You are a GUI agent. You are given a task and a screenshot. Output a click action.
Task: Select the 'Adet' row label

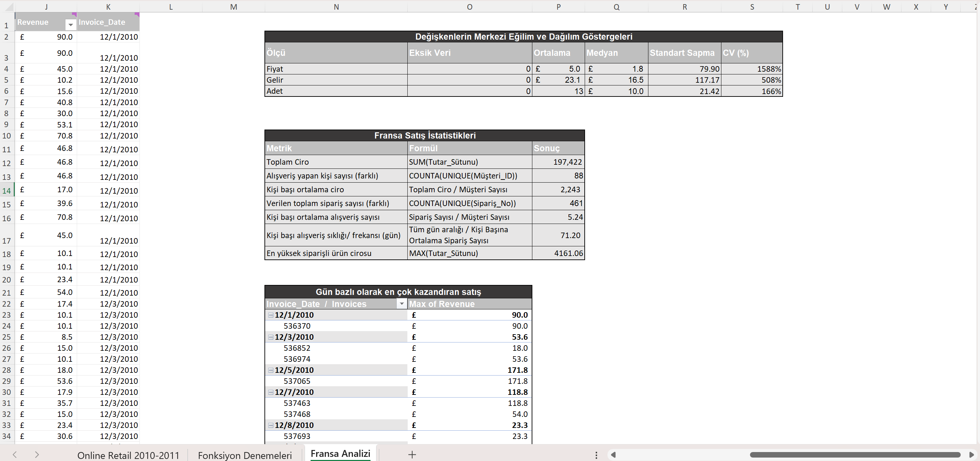[x=336, y=91]
